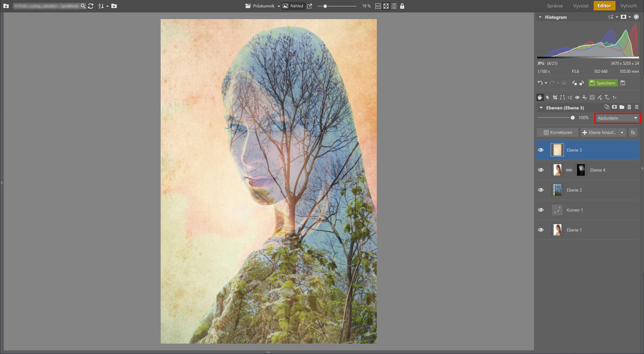Click the fx layer effects button
Image resolution: width=644 pixels, height=354 pixels.
pyautogui.click(x=633, y=133)
